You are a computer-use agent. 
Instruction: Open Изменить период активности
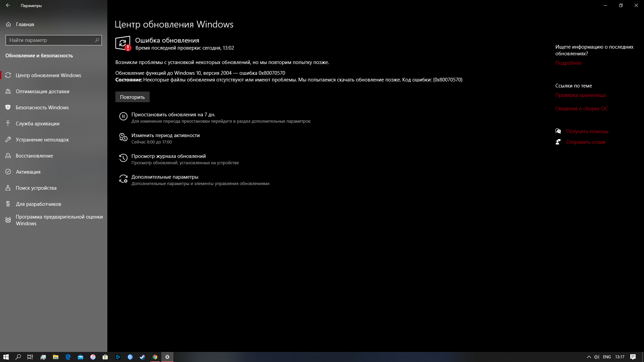pos(165,135)
